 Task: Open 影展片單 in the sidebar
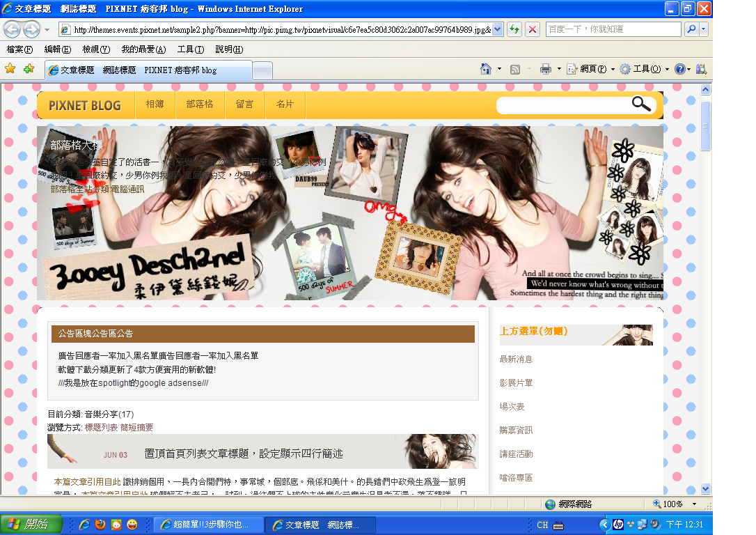(516, 383)
